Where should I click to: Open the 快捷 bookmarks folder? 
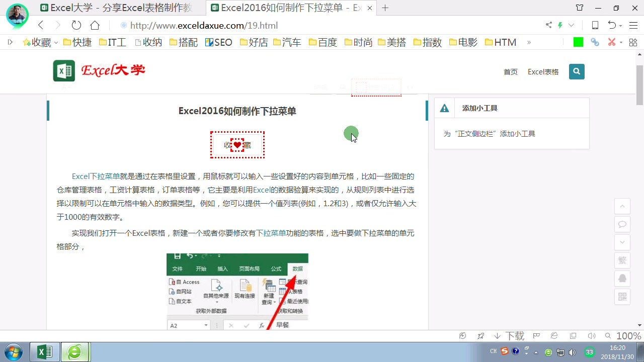pos(77,43)
